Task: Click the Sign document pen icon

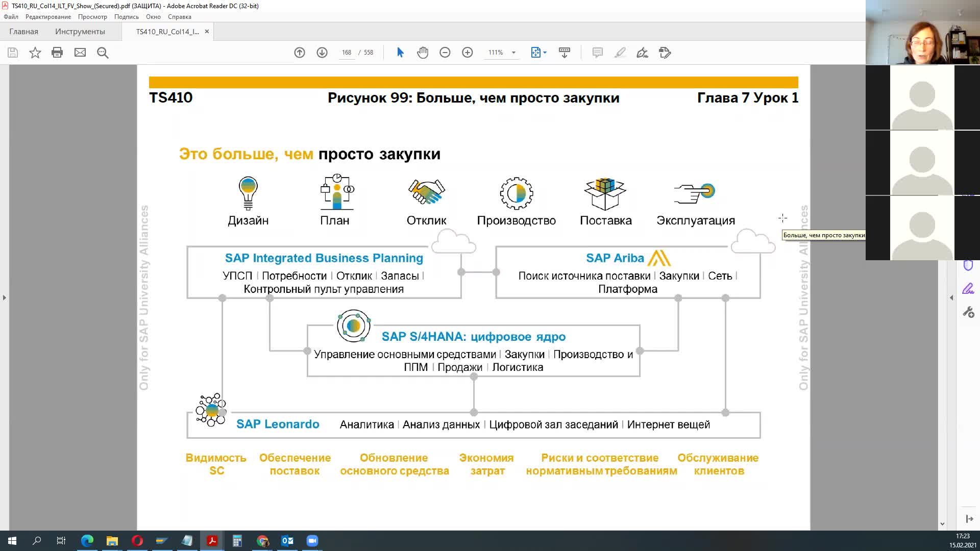Action: coord(642,53)
